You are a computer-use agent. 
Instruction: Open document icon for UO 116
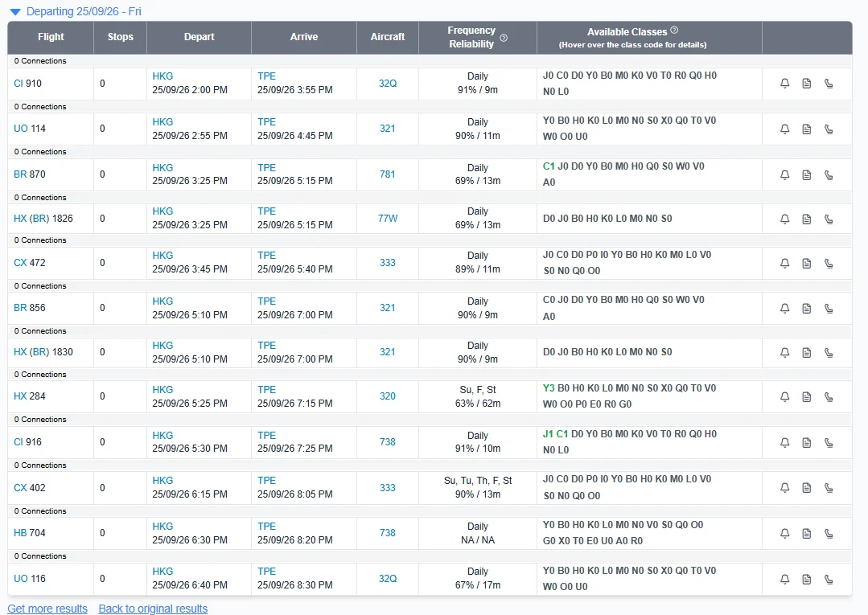click(x=807, y=579)
